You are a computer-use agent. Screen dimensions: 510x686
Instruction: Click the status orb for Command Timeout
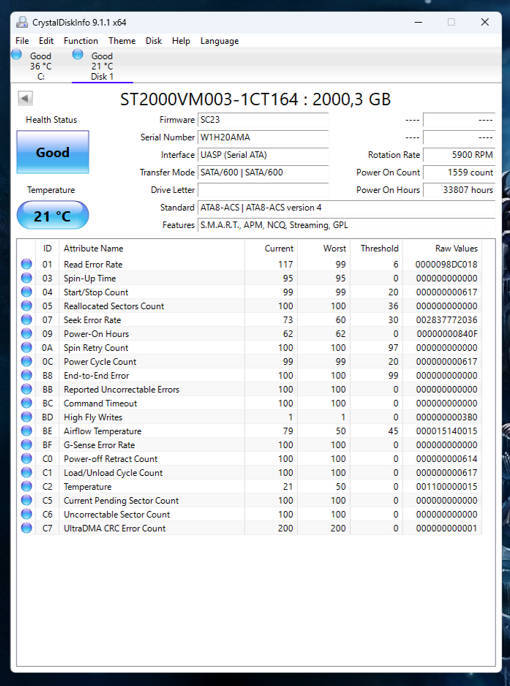(x=27, y=403)
